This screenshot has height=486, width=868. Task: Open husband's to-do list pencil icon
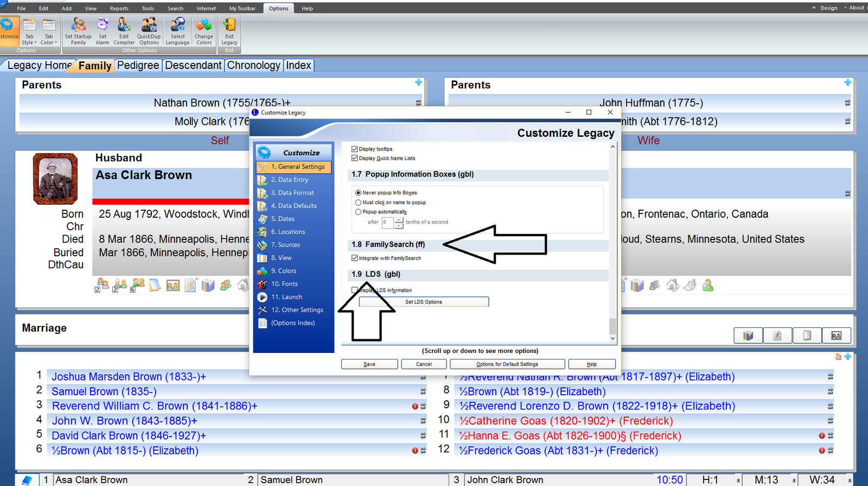point(190,285)
